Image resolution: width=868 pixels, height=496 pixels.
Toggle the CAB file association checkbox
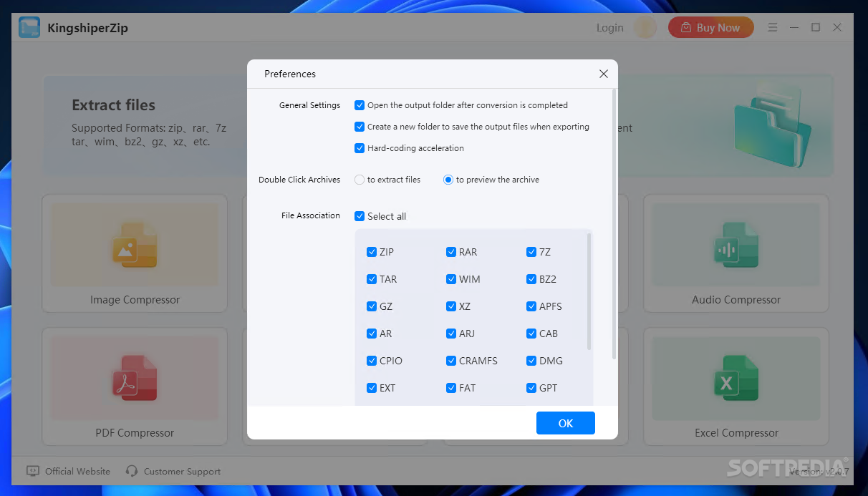[531, 334]
